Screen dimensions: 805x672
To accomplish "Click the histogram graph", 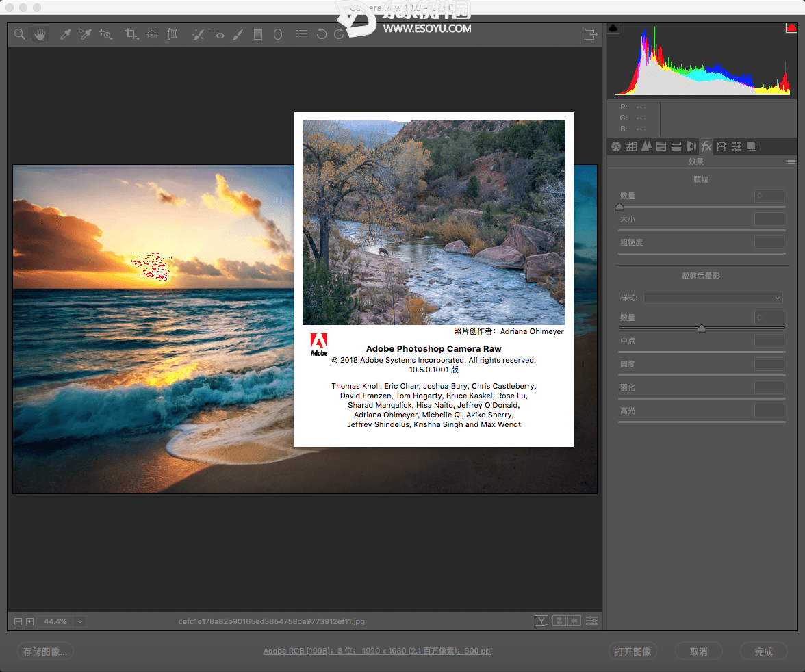I will click(x=702, y=60).
